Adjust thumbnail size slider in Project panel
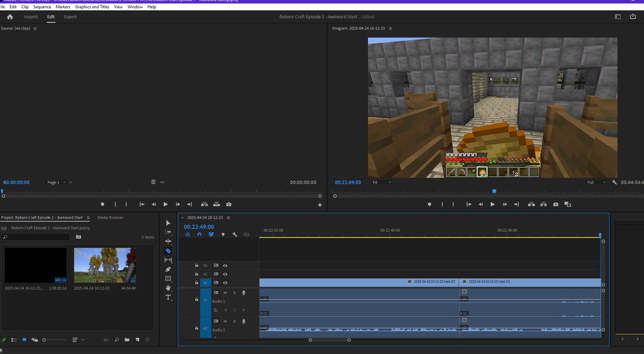Viewport: 644px width, 354px height. click(x=55, y=339)
